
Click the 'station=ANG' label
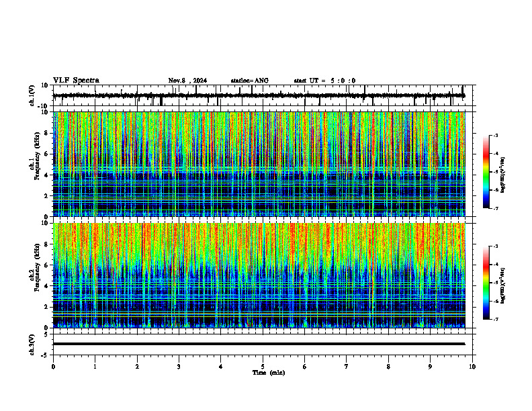click(x=250, y=81)
